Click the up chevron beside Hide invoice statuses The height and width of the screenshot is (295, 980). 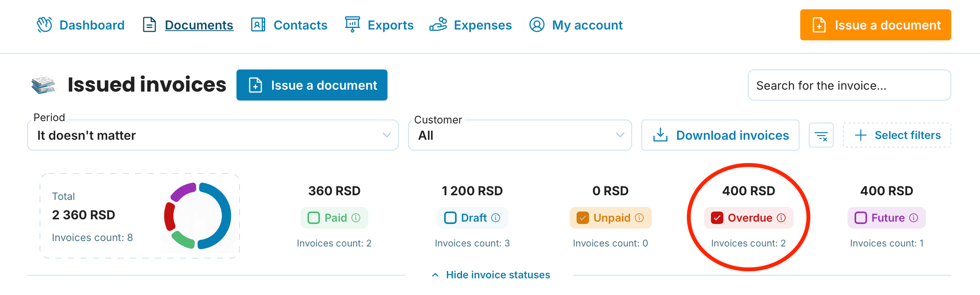[435, 275]
